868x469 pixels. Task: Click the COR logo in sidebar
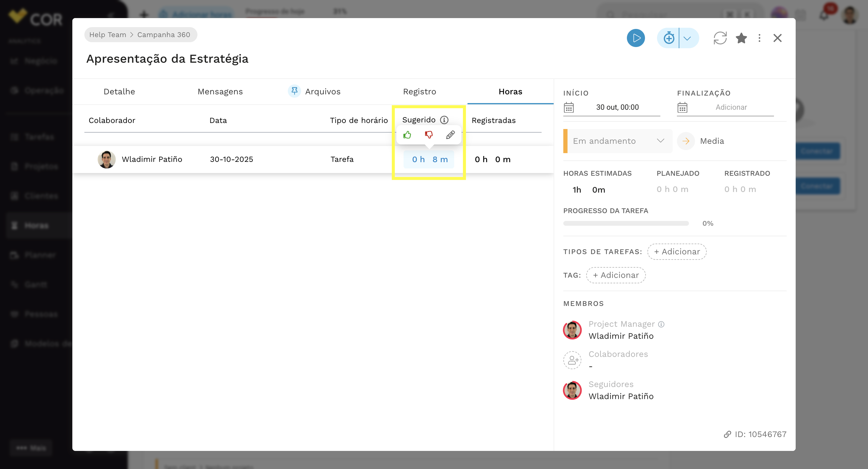[x=35, y=17]
